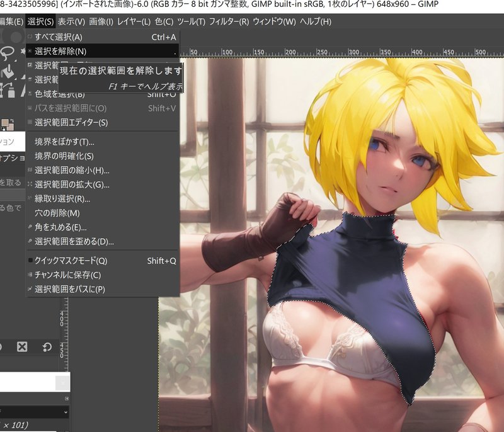Open the レイヤー(L) menu

134,21
